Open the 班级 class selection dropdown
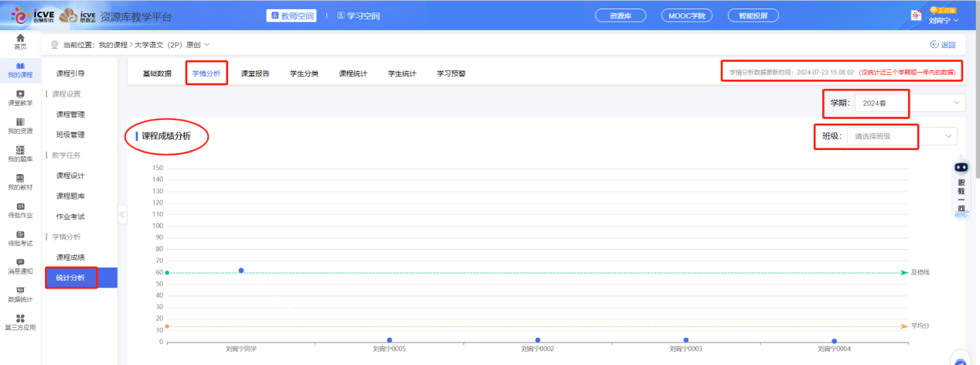Screen dimensions: 980x365 click(x=902, y=136)
